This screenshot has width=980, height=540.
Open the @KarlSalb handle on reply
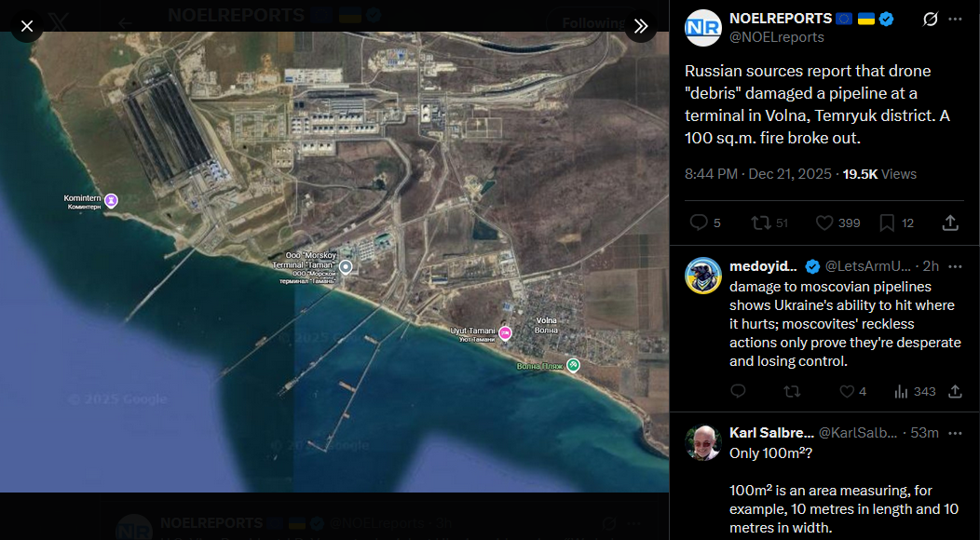coord(858,433)
